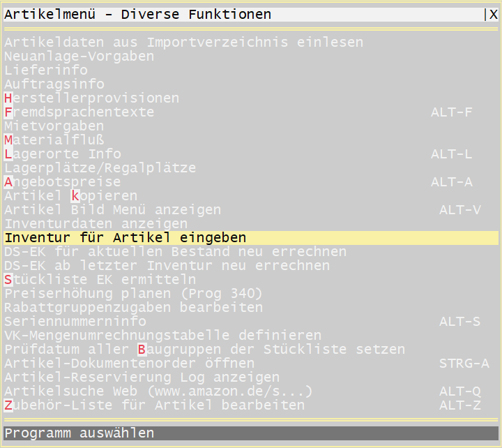The width and height of the screenshot is (502, 448).
Task: Open Seriennummerninfo entry
Action: pyautogui.click(x=75, y=322)
